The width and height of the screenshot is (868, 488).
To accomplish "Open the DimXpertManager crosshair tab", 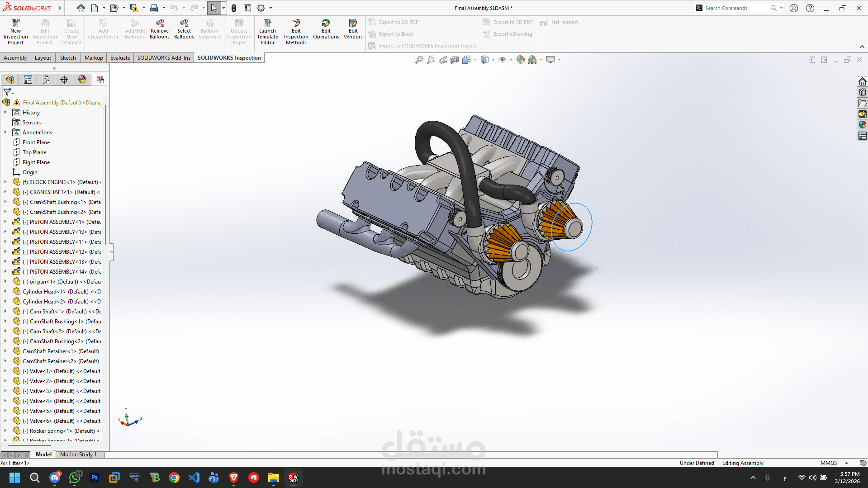I will pos(64,80).
